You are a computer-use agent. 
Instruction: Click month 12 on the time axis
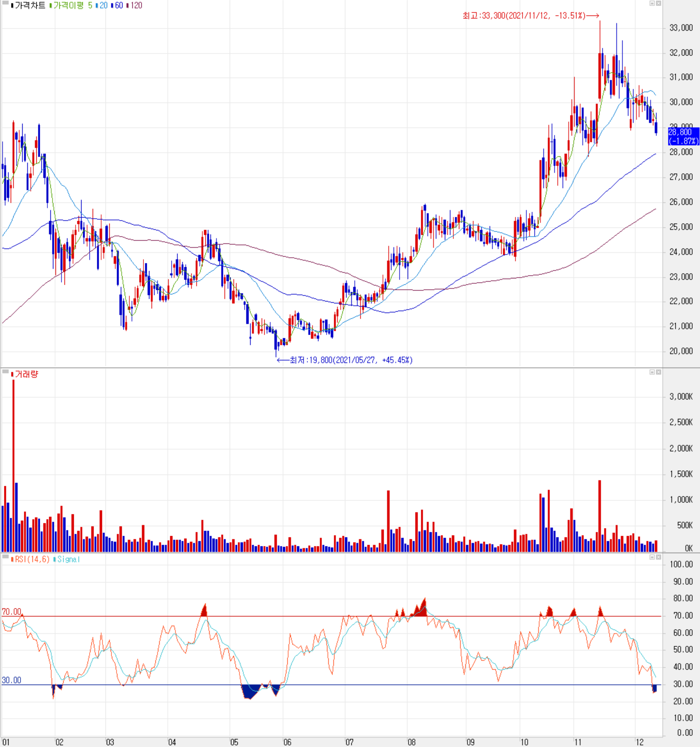coord(639,742)
